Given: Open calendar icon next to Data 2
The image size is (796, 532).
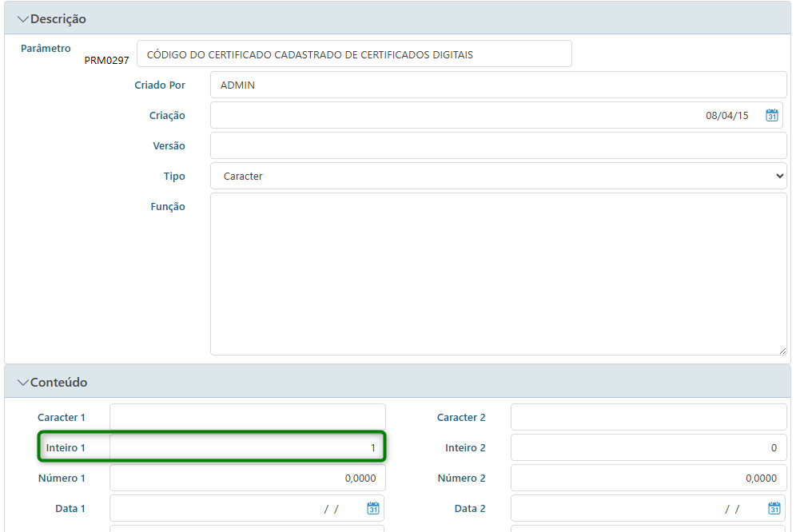Looking at the screenshot, I should pyautogui.click(x=774, y=509).
